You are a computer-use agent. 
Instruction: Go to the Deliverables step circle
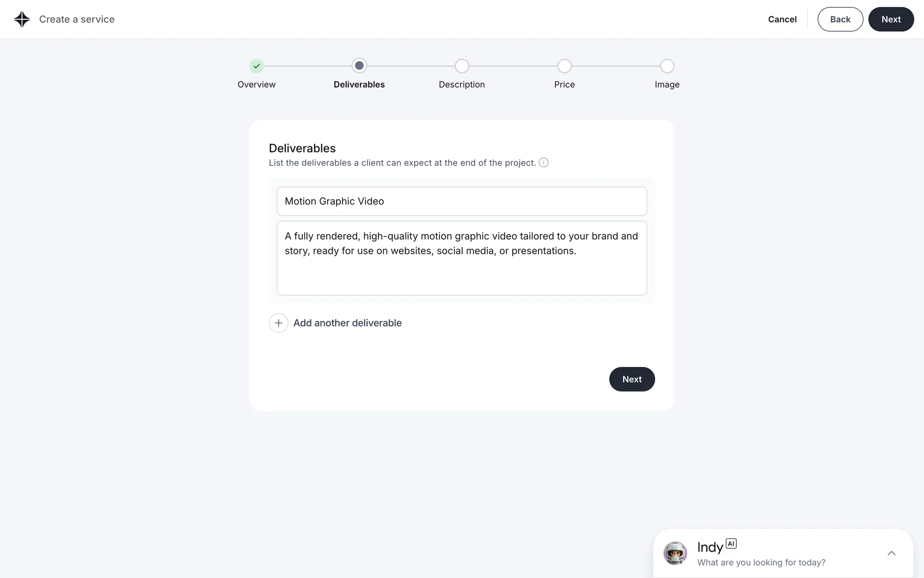point(359,66)
